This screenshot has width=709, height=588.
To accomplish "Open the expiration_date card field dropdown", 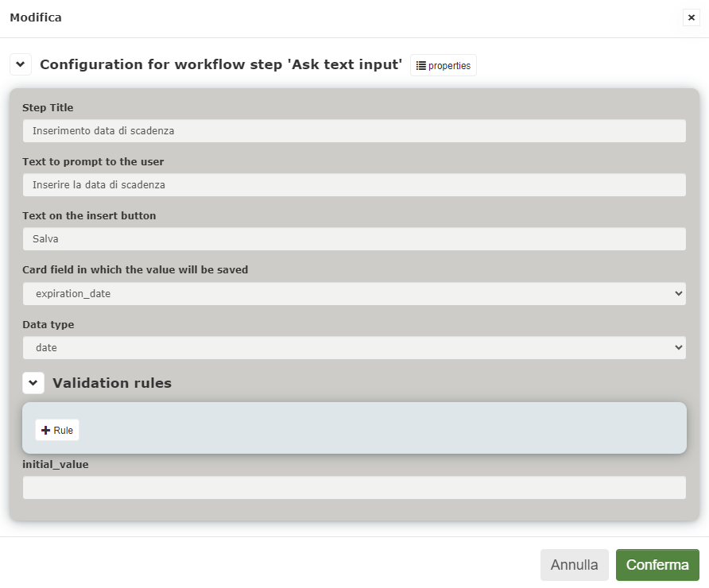I will point(354,294).
